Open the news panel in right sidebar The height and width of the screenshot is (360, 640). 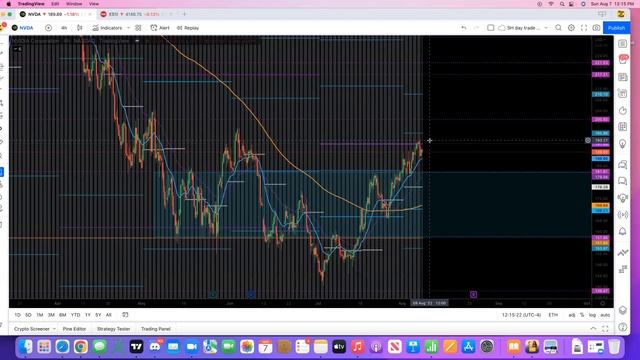[622, 77]
